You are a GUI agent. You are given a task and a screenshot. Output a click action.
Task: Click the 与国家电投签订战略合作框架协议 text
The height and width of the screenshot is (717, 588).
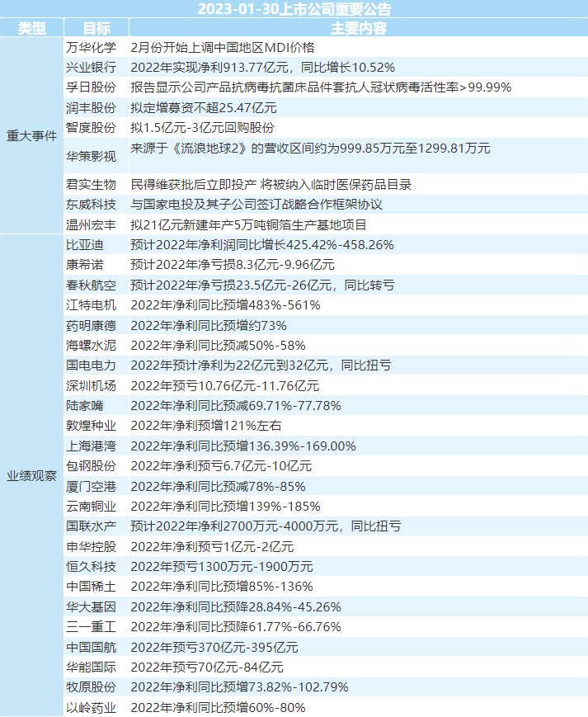256,205
